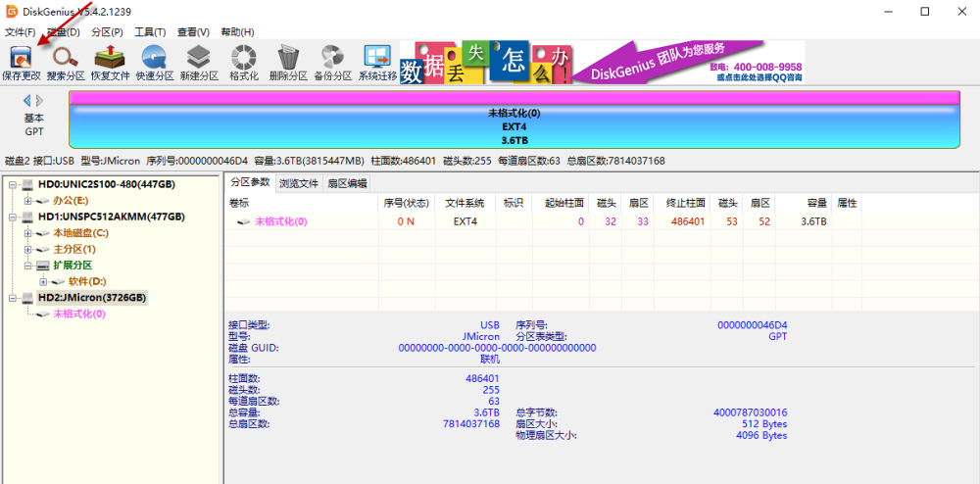Screen dimensions: 980x484
Task: Open the 文件(F) menu
Action: pos(20,32)
